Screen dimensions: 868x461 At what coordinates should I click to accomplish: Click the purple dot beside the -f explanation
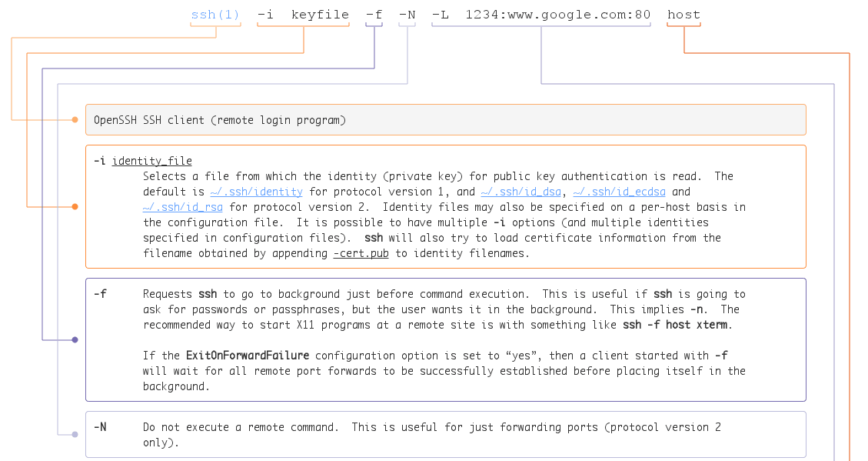[75, 339]
